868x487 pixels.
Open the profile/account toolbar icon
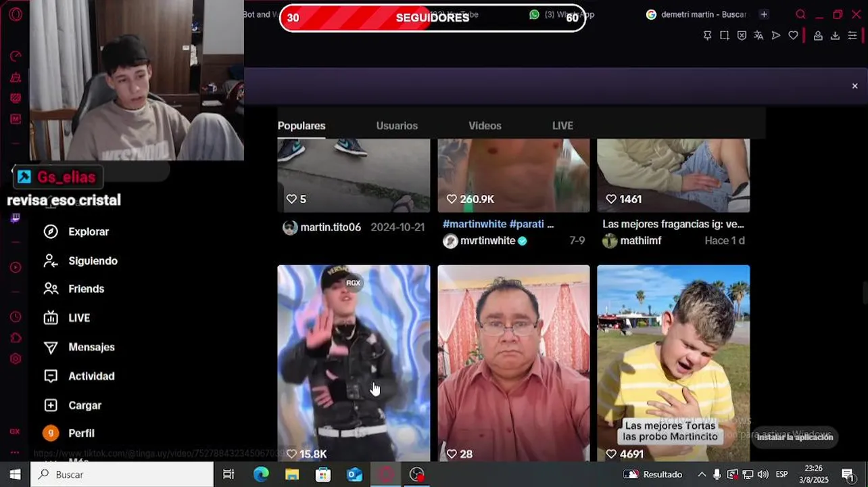(818, 35)
